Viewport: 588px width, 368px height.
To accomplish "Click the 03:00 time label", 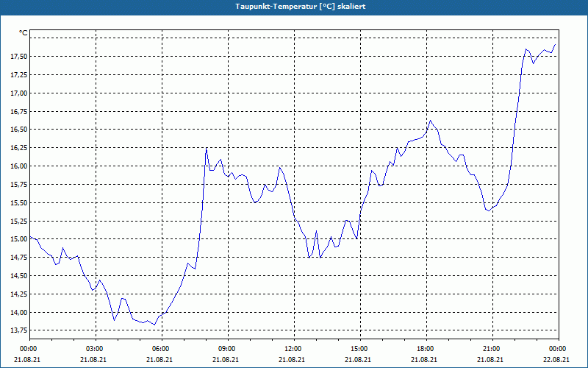I will pyautogui.click(x=94, y=349).
